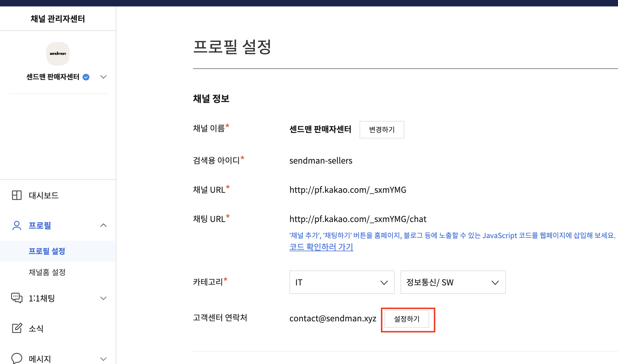Click the 설정하기 button
618x364 pixels.
[407, 319]
